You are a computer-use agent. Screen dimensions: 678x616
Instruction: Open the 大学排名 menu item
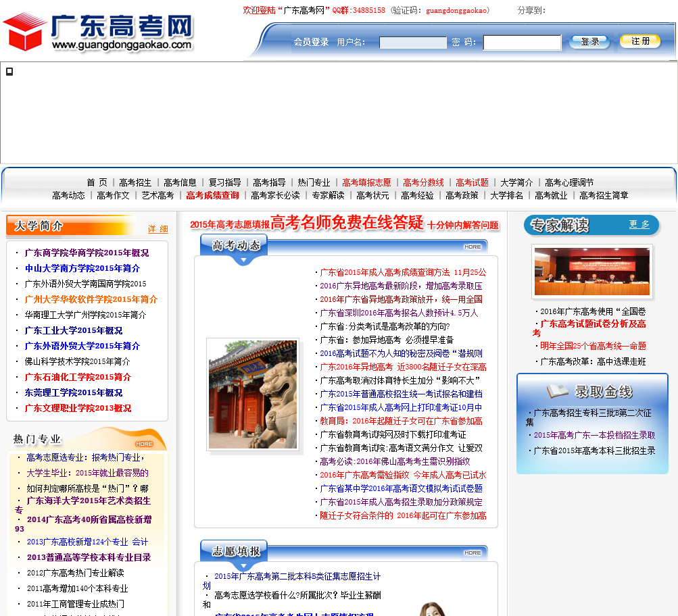click(507, 195)
